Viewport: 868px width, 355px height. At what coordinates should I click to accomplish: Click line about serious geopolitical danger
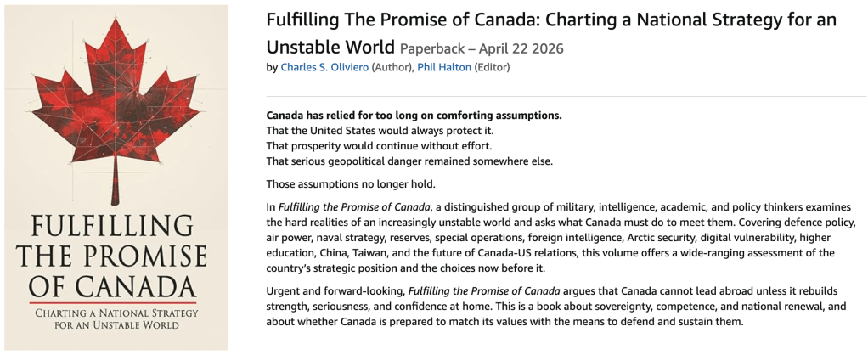(x=409, y=161)
